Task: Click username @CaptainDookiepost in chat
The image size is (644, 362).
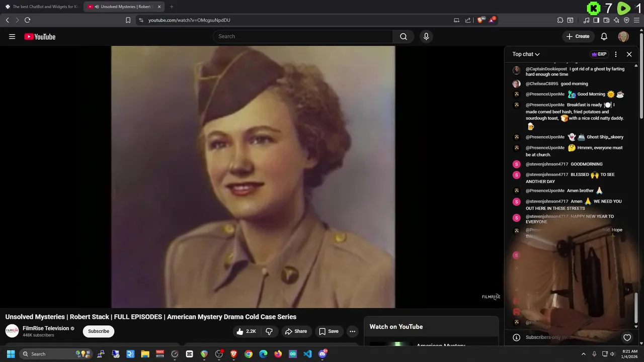Action: click(546, 69)
